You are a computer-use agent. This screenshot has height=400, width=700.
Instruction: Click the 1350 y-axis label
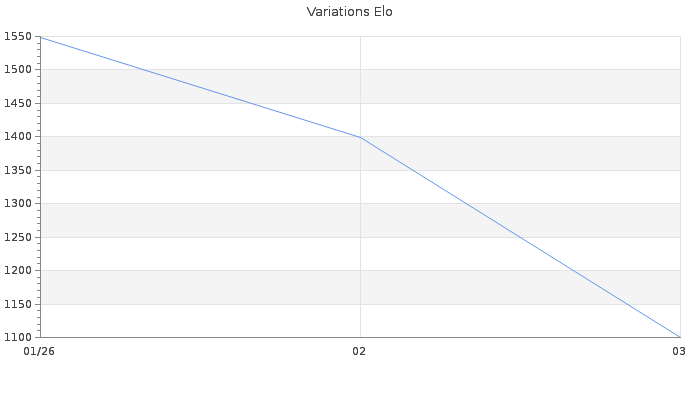coord(17,171)
